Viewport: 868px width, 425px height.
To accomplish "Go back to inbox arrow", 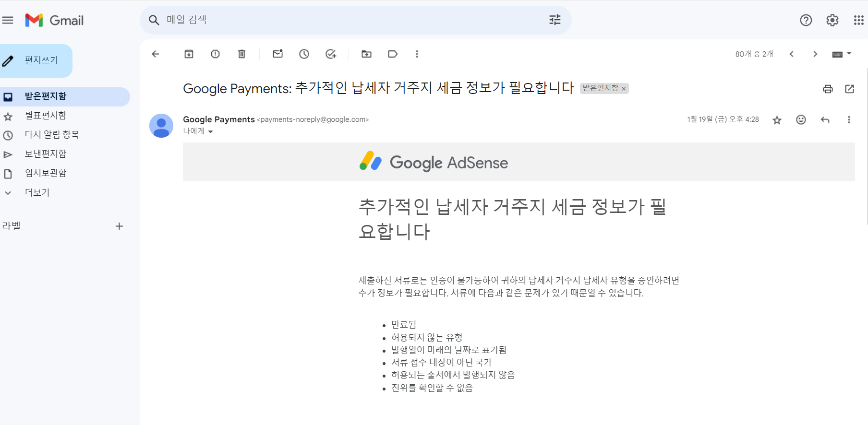I will pyautogui.click(x=156, y=54).
